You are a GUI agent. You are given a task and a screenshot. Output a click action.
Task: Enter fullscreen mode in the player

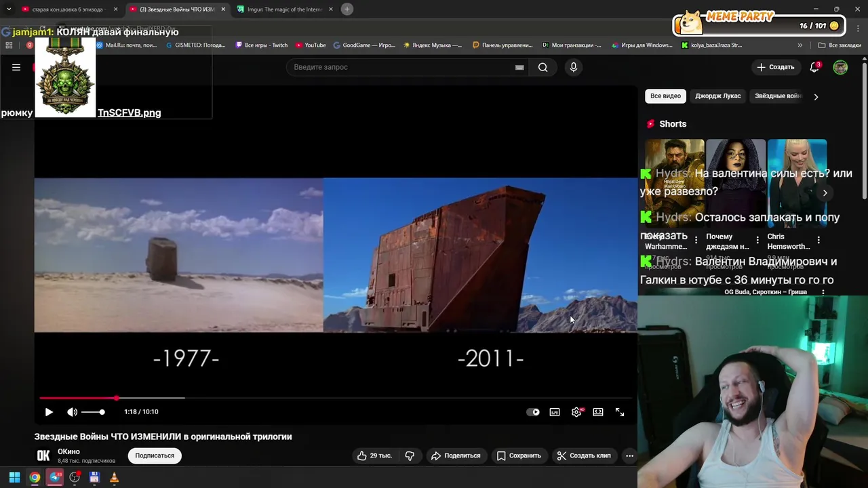coord(620,412)
